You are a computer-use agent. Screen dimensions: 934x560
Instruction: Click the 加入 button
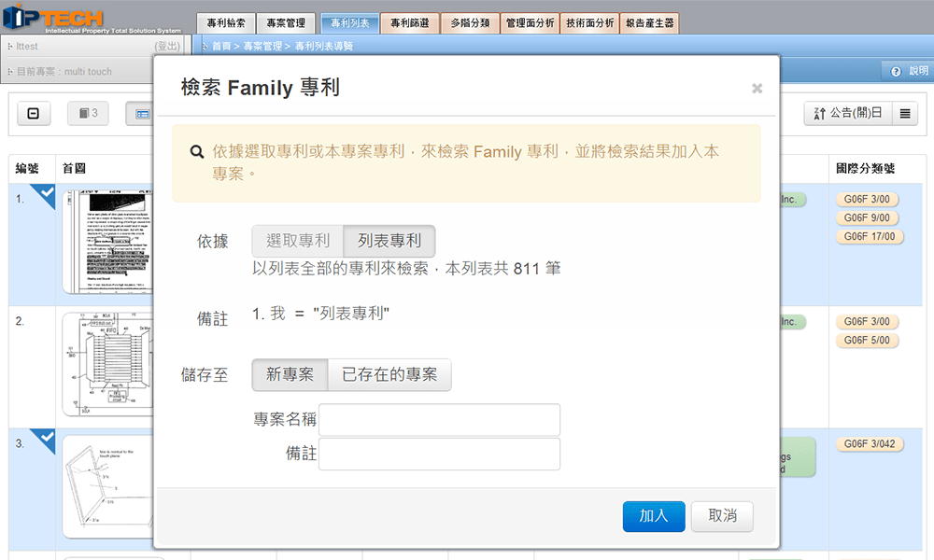654,516
